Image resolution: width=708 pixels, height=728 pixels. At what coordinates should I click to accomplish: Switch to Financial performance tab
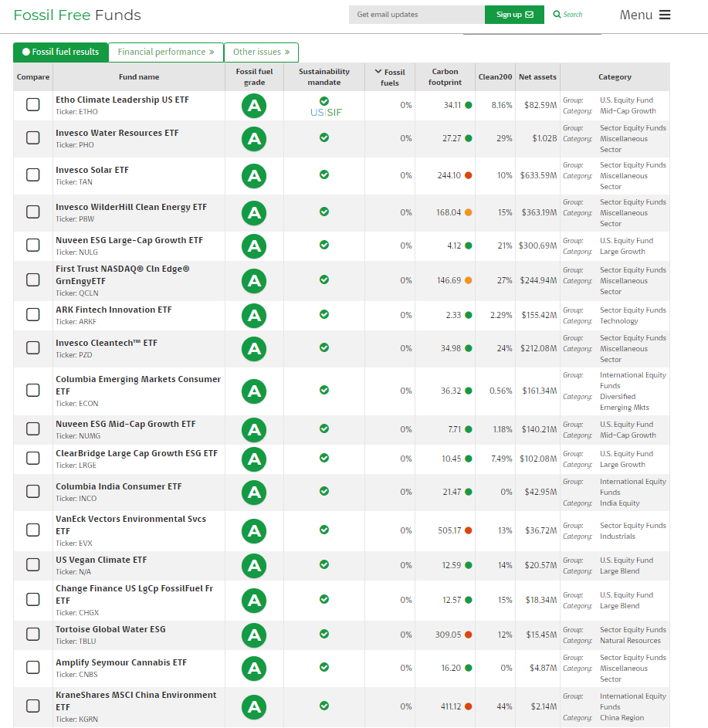166,52
